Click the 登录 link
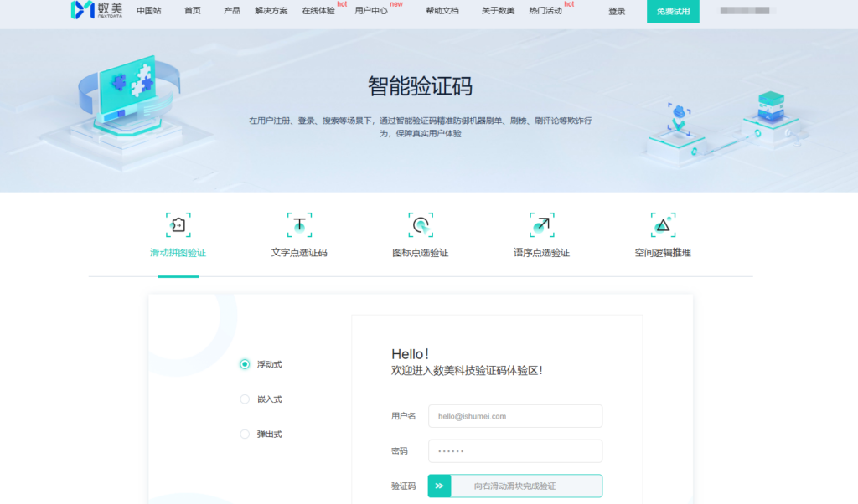858x504 pixels. click(617, 11)
